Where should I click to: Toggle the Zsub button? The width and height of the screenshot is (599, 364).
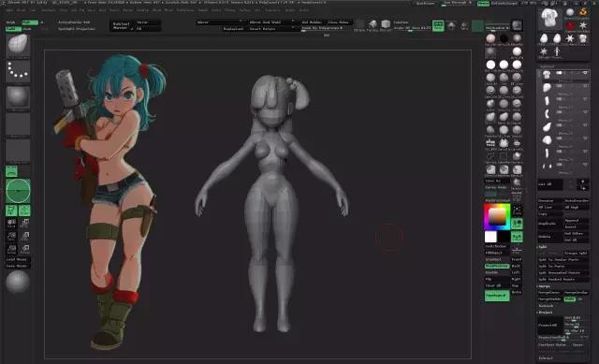coord(27,29)
